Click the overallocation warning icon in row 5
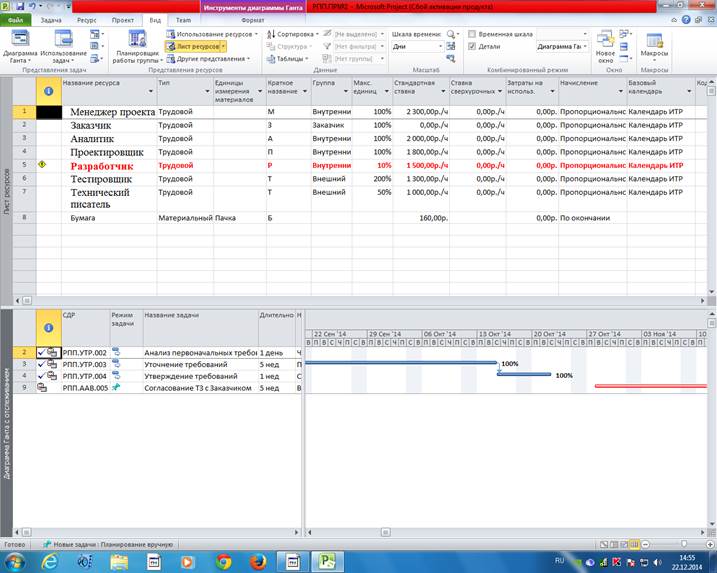 pyautogui.click(x=42, y=165)
